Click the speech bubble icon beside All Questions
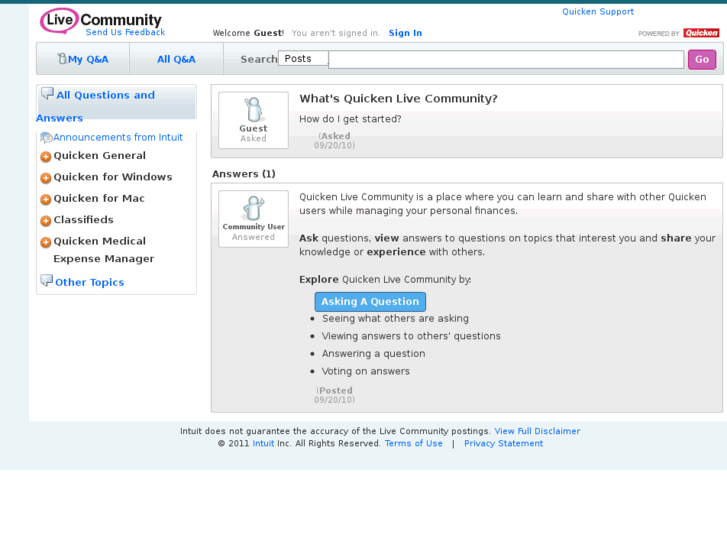The image size is (727, 545). pos(47,94)
